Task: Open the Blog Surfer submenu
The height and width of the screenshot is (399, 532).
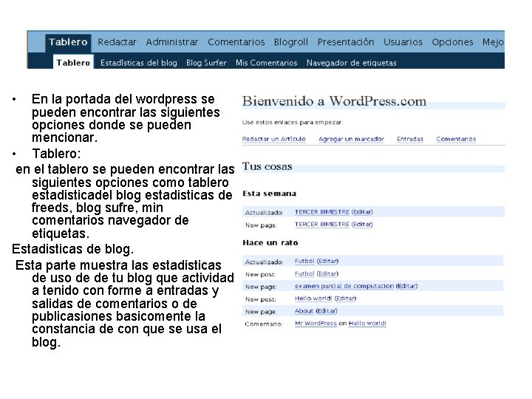Action: pos(206,63)
